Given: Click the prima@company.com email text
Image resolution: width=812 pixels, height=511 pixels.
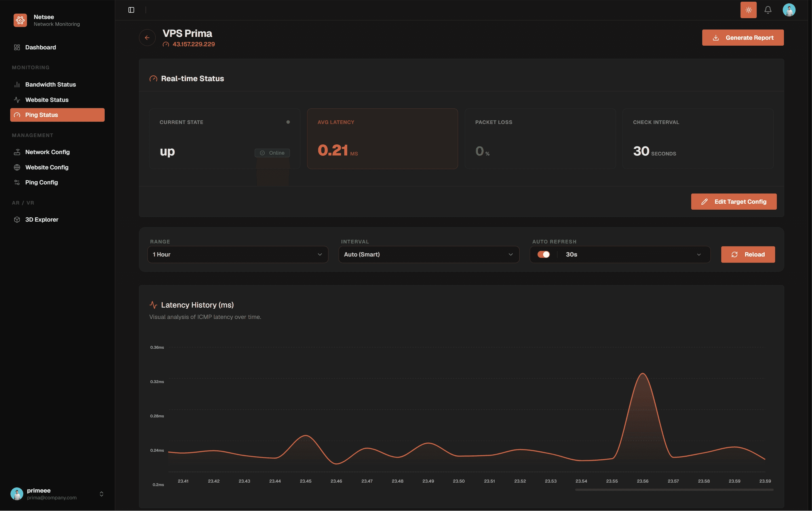Looking at the screenshot, I should pos(52,498).
